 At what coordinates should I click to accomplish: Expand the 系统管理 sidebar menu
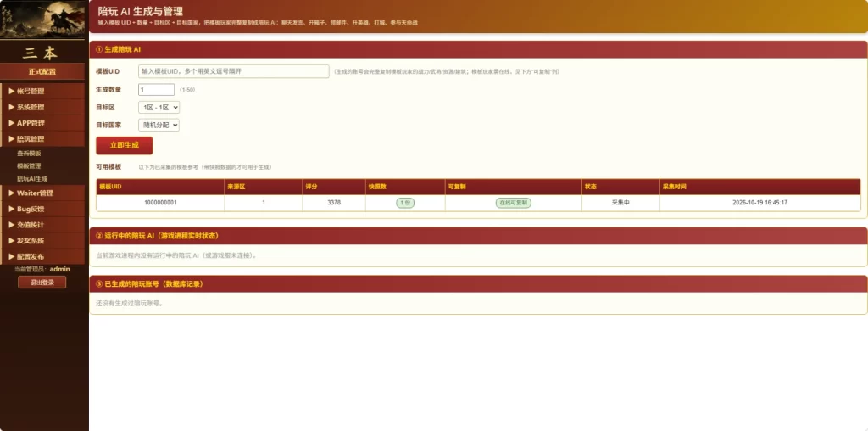coord(42,107)
